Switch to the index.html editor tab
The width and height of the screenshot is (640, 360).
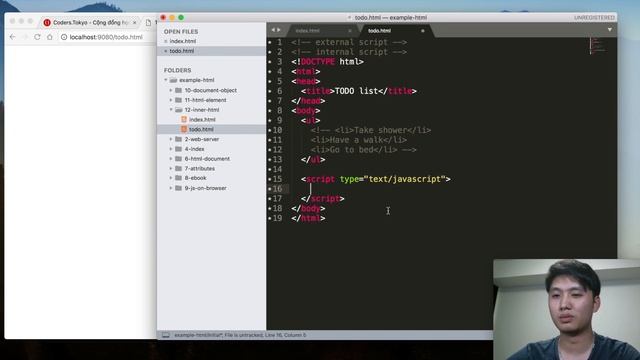307,31
